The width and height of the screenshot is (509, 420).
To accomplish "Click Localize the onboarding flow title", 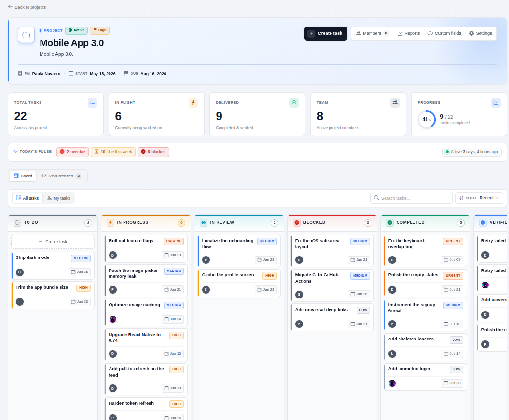I will click(x=228, y=244).
